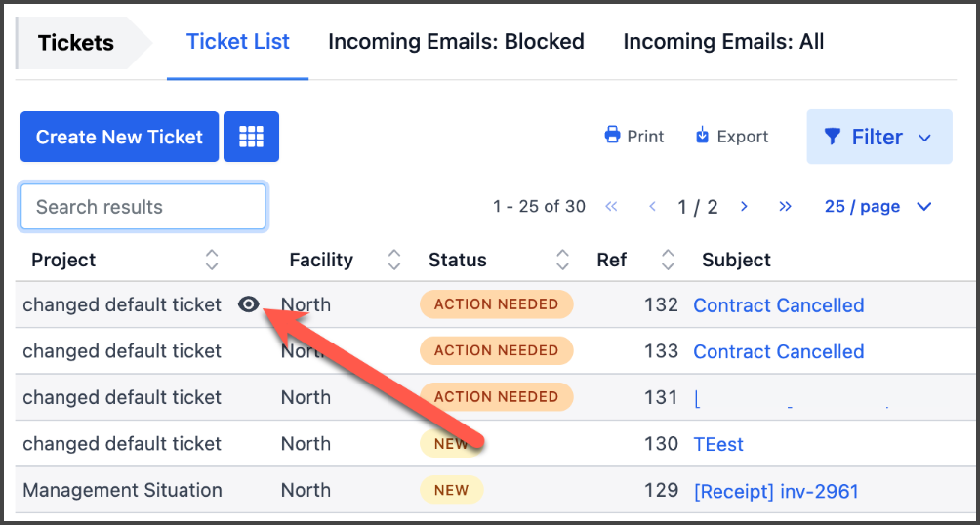Screen dimensions: 980x525
Task: Click the eye icon on ticket 132
Action: click(x=249, y=304)
